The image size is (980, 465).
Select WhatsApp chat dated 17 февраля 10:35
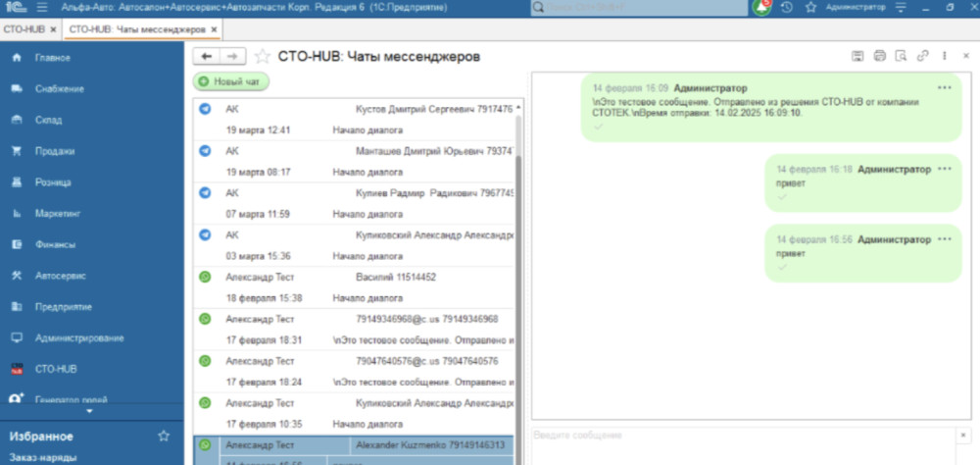pos(353,413)
